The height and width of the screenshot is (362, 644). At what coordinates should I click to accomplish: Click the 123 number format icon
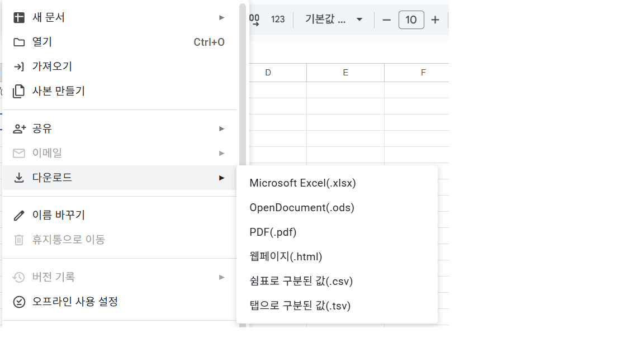pyautogui.click(x=277, y=19)
